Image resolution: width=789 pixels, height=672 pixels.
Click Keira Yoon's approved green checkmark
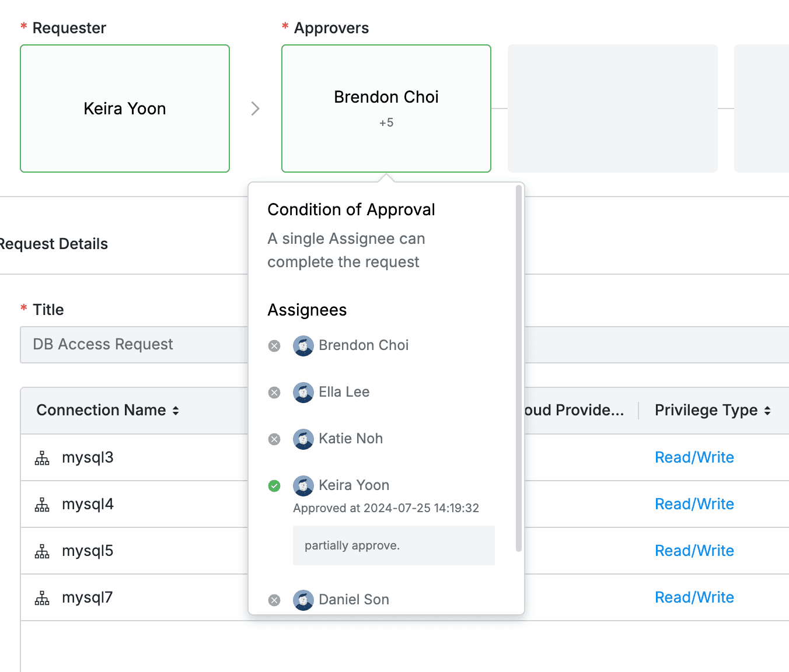274,485
